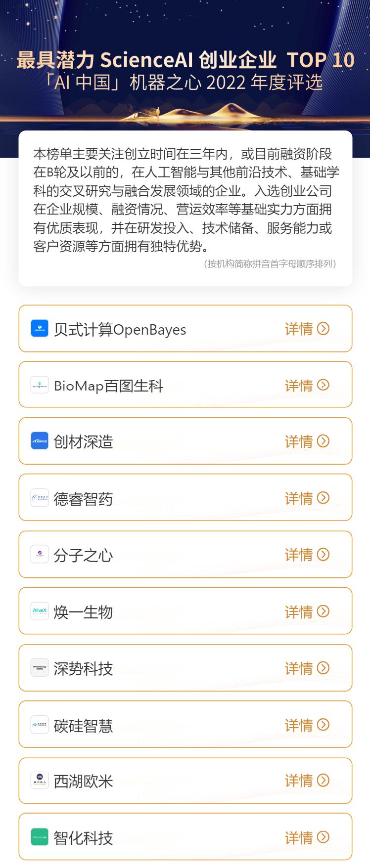Screen dimensions: 370x868
Task: View 详情 for 西湖欧米
Action: (307, 781)
